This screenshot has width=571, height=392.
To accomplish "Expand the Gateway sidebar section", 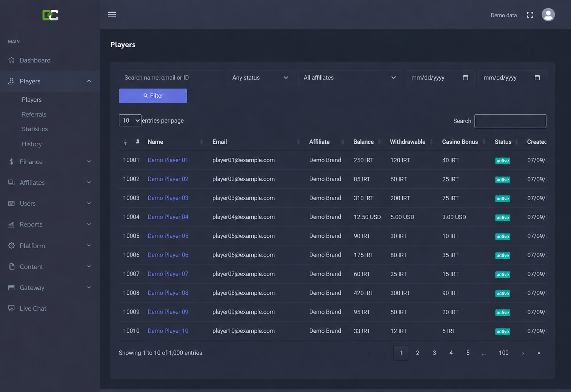I will [89, 288].
